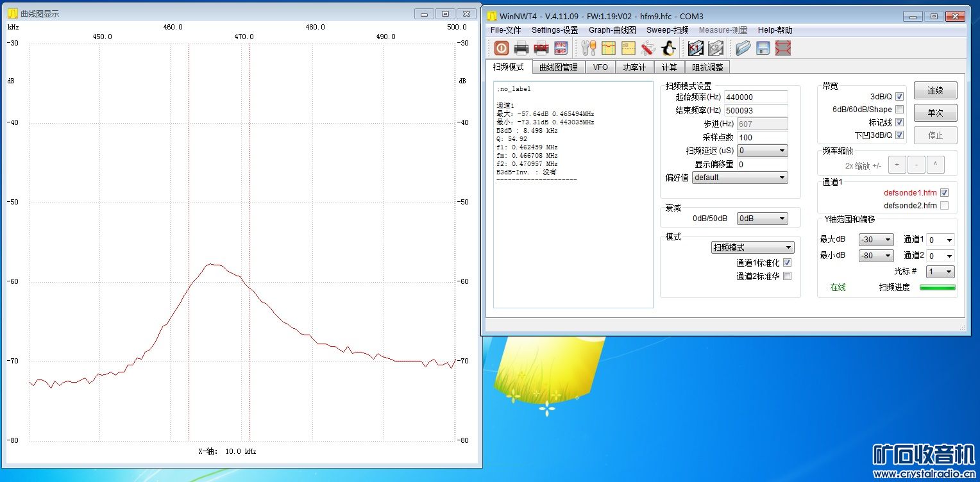The height and width of the screenshot is (482, 980).
Task: Open the 偏好值 default dropdown
Action: (x=739, y=178)
